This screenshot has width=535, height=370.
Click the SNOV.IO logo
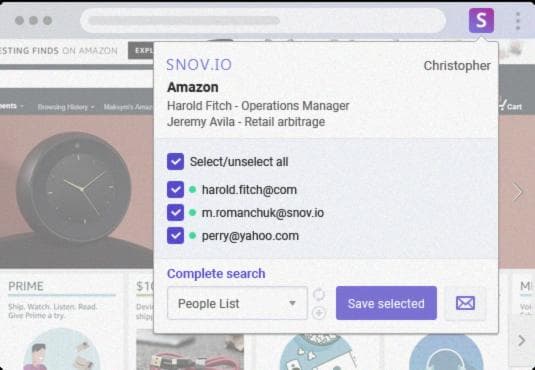tap(199, 65)
